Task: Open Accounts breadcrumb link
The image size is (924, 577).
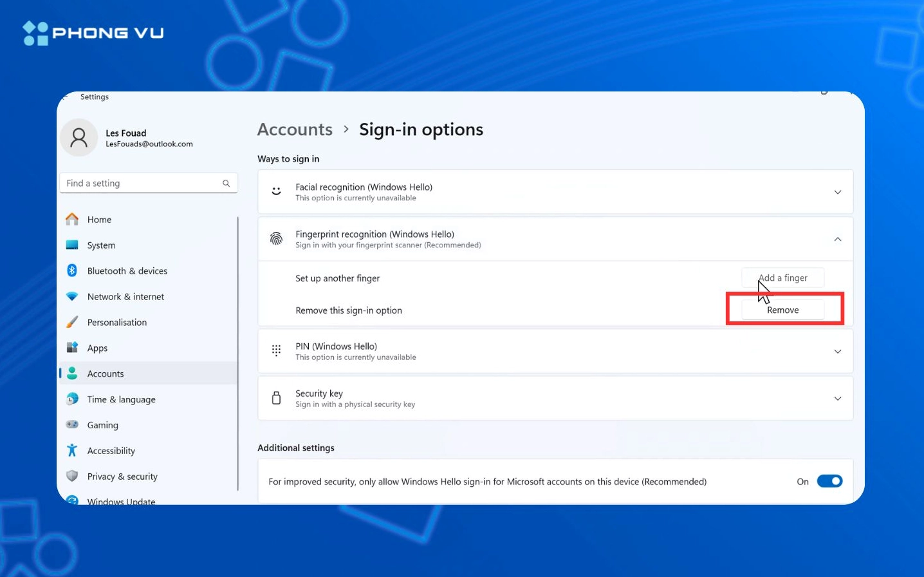Action: (x=295, y=129)
